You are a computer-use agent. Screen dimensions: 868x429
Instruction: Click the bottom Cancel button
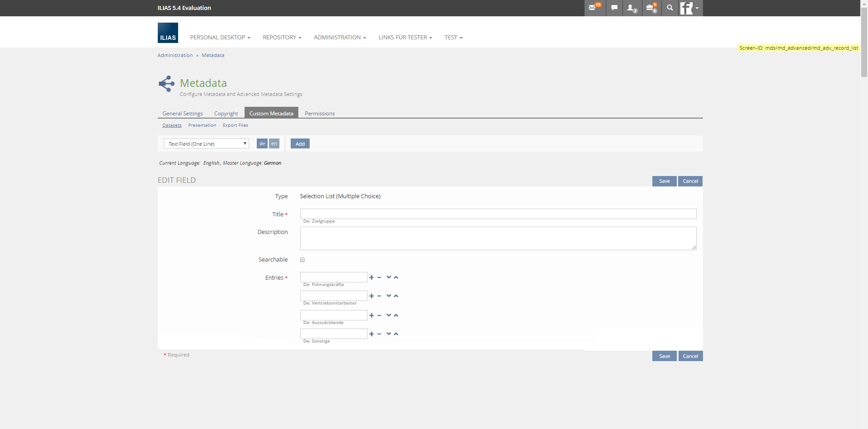690,356
